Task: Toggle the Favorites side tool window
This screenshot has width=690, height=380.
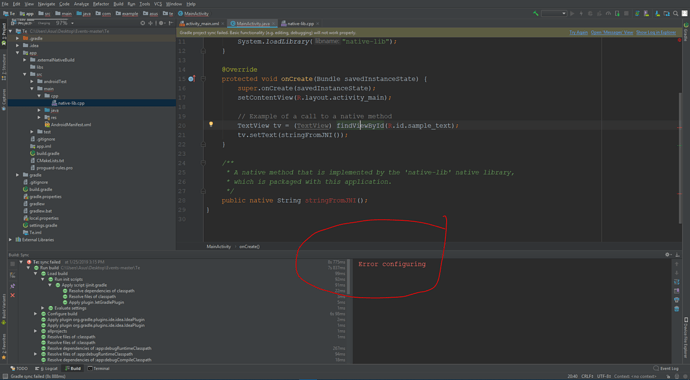Action: click(4, 347)
